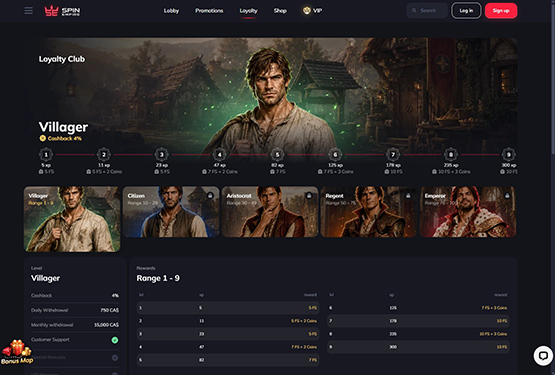Screen dimensions: 555x375
Task: Click the green Customer Support checkmark
Action: [x=115, y=340]
